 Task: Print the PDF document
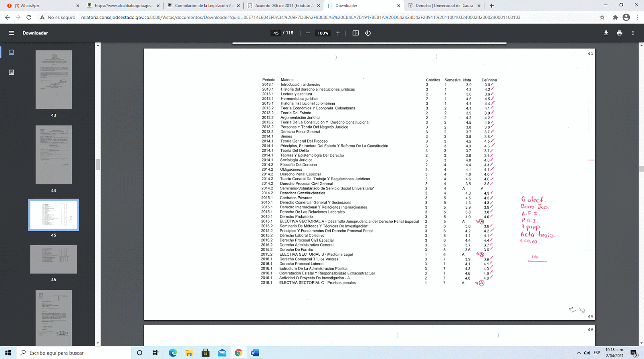[x=620, y=33]
